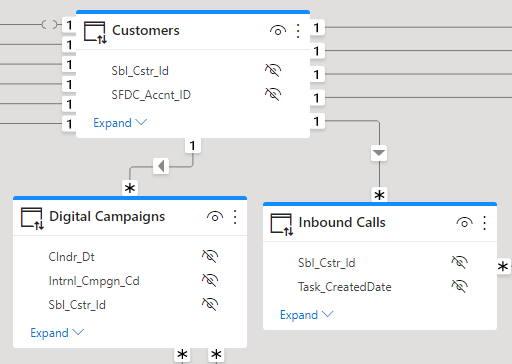Toggle Inbound Calls table visibility eye
Viewport: 512px width, 364px height.
point(464,223)
